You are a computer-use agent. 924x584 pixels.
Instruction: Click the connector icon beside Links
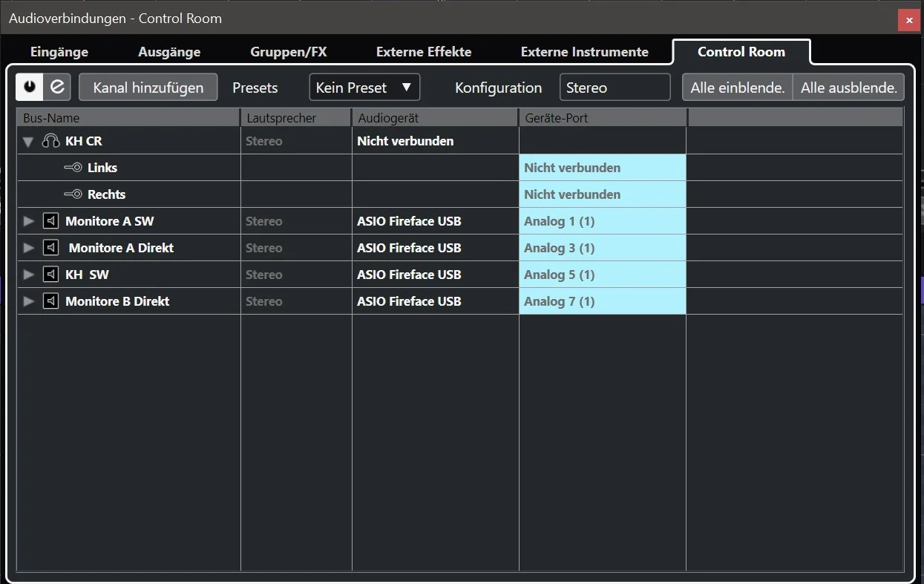click(73, 168)
